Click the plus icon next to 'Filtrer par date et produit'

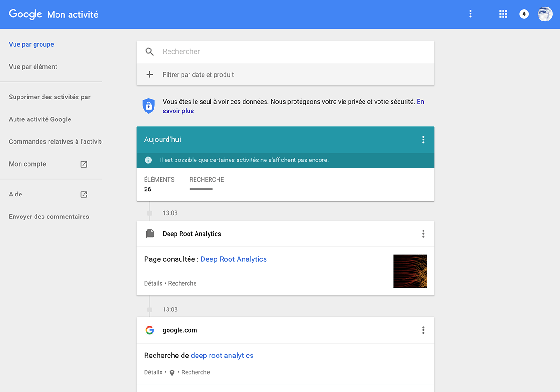point(149,74)
